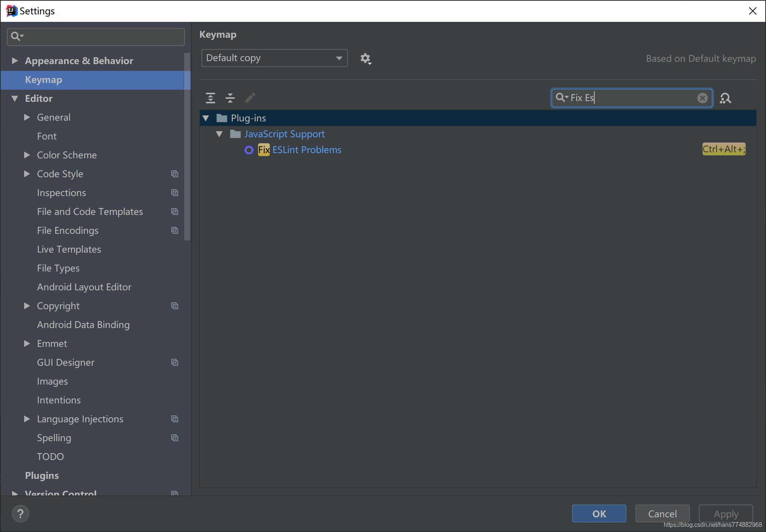Open Plugins settings page
This screenshot has height=532, width=766.
[x=42, y=475]
